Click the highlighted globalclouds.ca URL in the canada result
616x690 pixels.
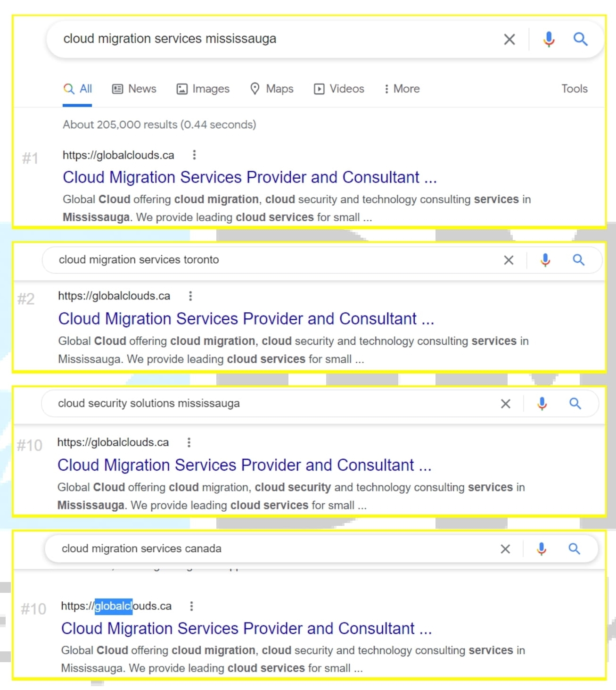point(116,606)
